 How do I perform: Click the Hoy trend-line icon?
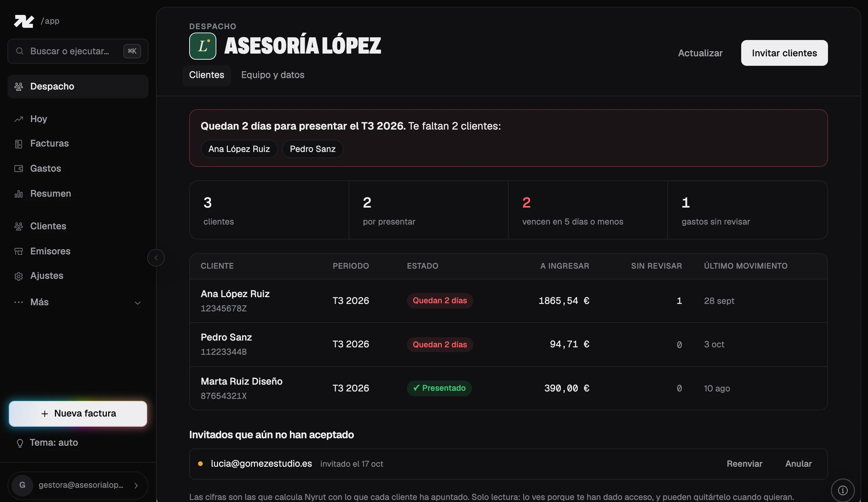point(19,119)
